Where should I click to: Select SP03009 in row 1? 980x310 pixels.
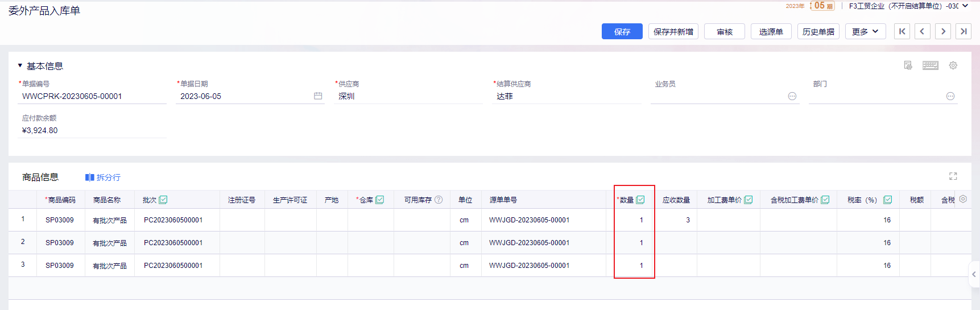60,220
